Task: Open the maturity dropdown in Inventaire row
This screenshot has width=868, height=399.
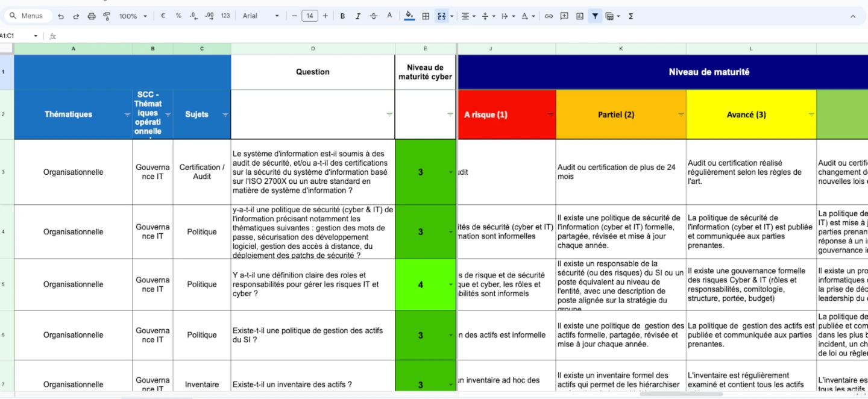Action: point(450,385)
